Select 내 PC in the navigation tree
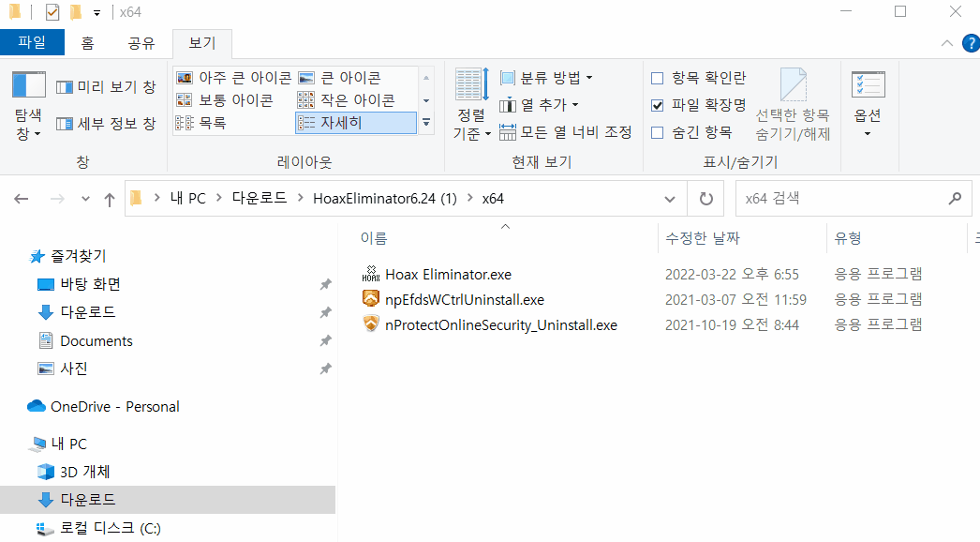980x542 pixels. (68, 444)
